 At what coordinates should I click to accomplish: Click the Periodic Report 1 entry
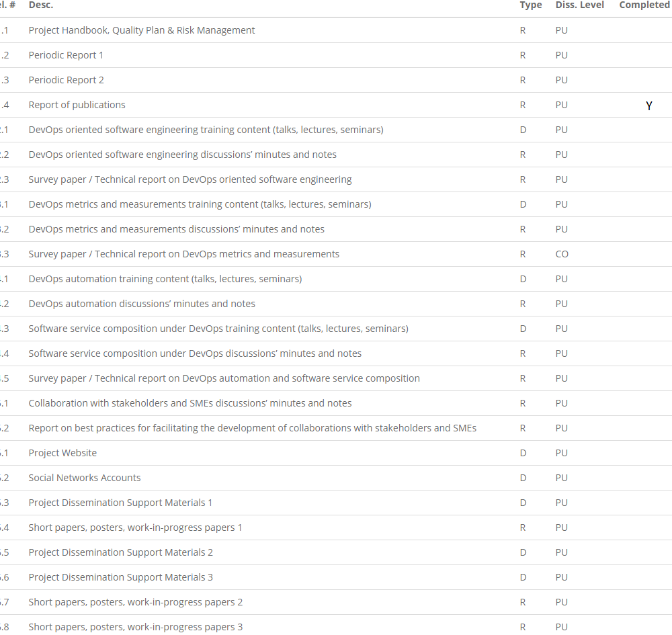point(66,55)
